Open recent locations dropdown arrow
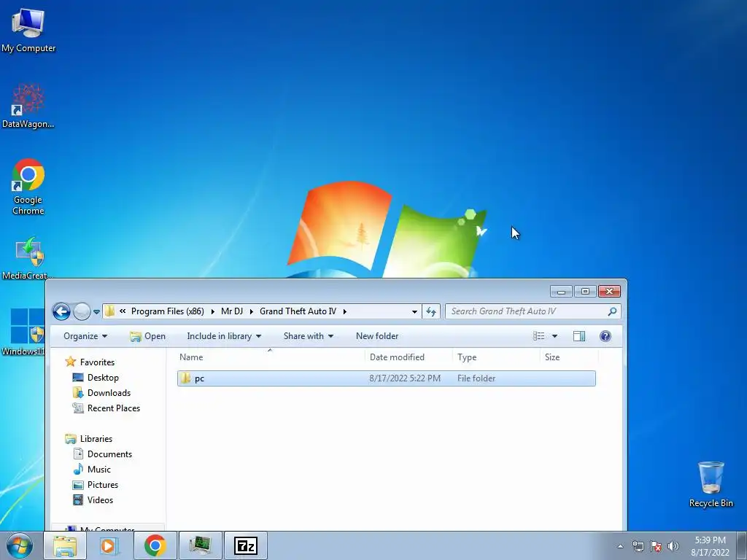Image resolution: width=747 pixels, height=560 pixels. (x=97, y=312)
